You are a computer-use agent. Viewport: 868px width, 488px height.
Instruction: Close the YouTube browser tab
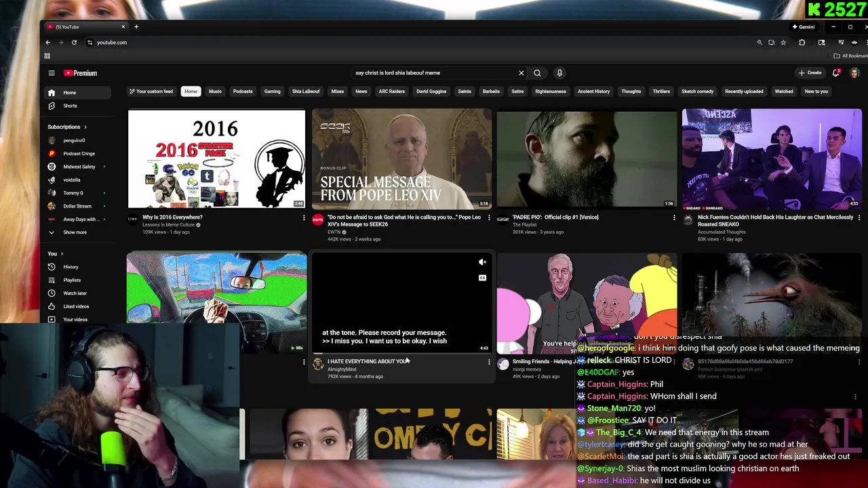pyautogui.click(x=123, y=27)
